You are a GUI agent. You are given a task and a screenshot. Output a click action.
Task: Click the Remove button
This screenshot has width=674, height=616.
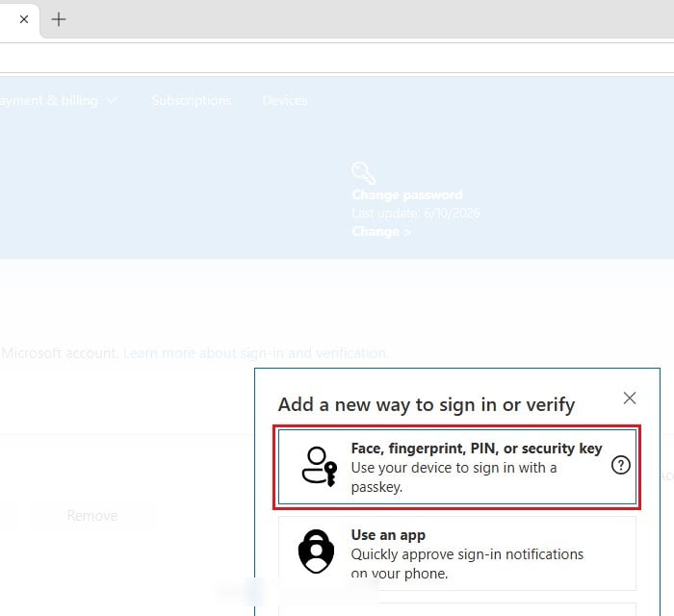click(x=92, y=516)
